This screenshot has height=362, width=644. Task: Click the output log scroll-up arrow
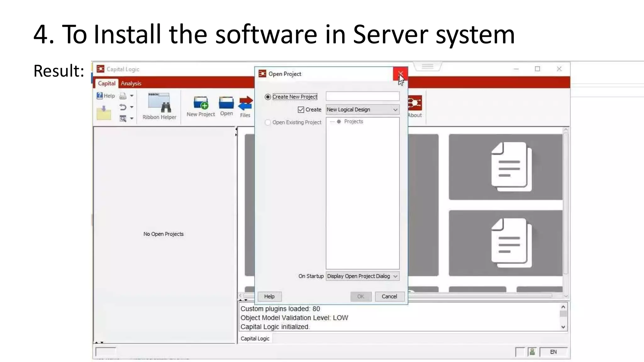[563, 307]
